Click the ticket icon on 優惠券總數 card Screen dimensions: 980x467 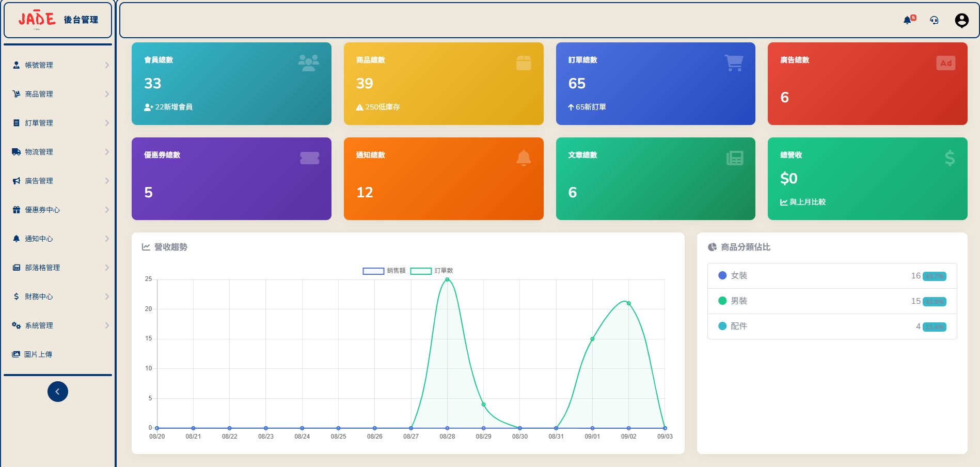point(310,158)
